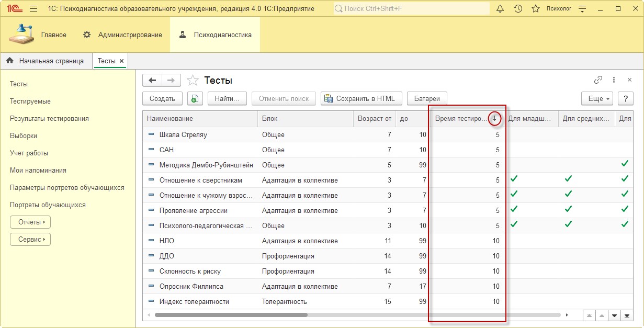644x328 pixels.
Task: Click the copy-create icon with green plus
Action: click(x=195, y=98)
